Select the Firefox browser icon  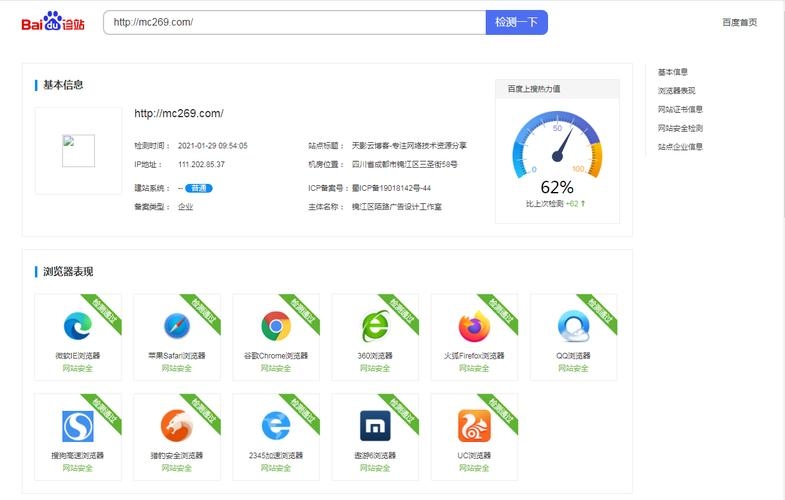click(474, 326)
